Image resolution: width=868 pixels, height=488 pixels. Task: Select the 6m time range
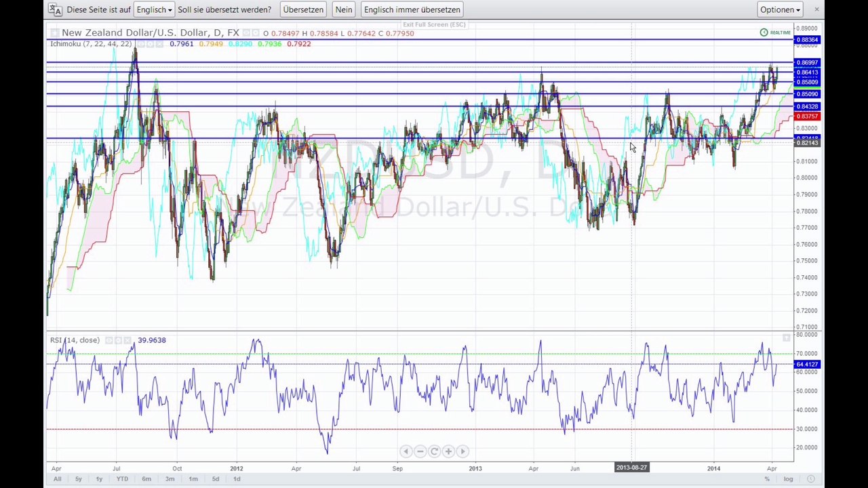tap(146, 479)
